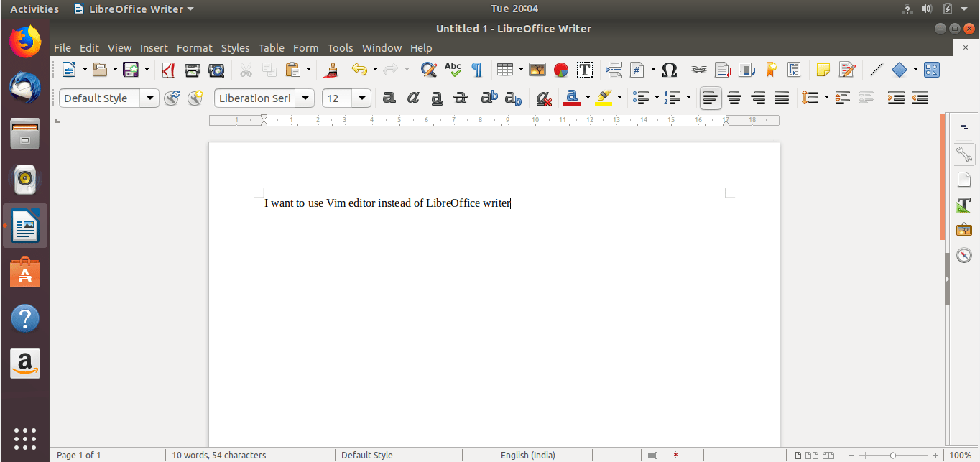The image size is (980, 462).
Task: Open the Liberation Serif font dropdown
Action: tap(305, 98)
